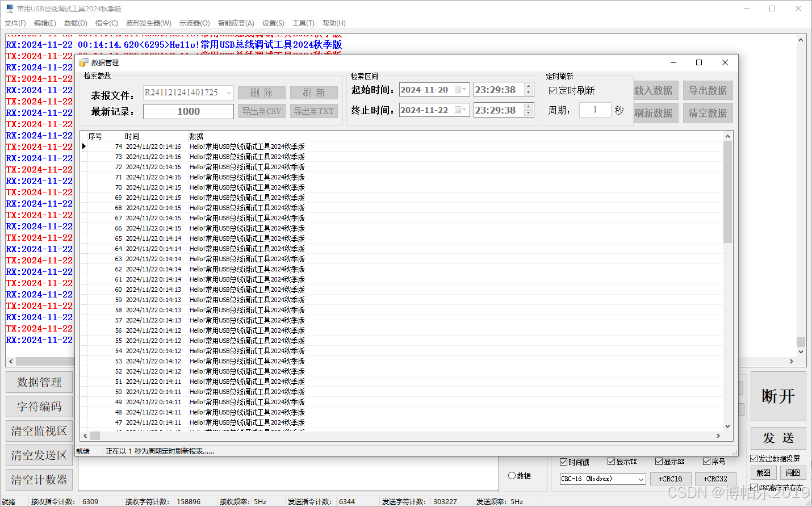Click the 清空监视区 button
This screenshot has height=507, width=812.
point(39,431)
